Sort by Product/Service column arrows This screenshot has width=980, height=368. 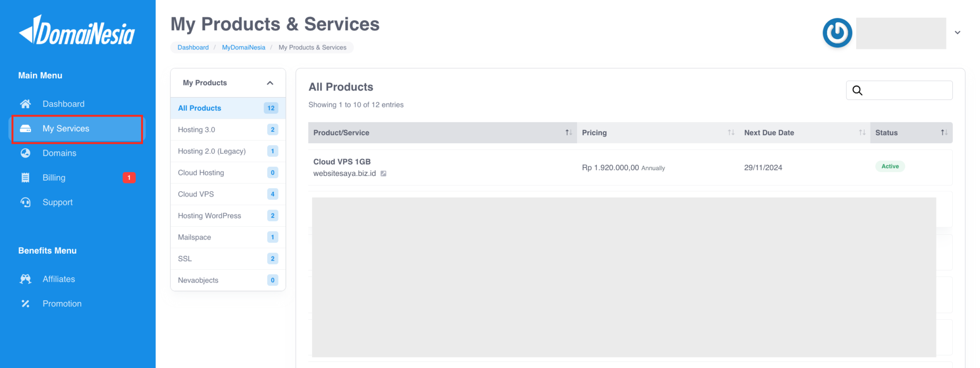568,133
